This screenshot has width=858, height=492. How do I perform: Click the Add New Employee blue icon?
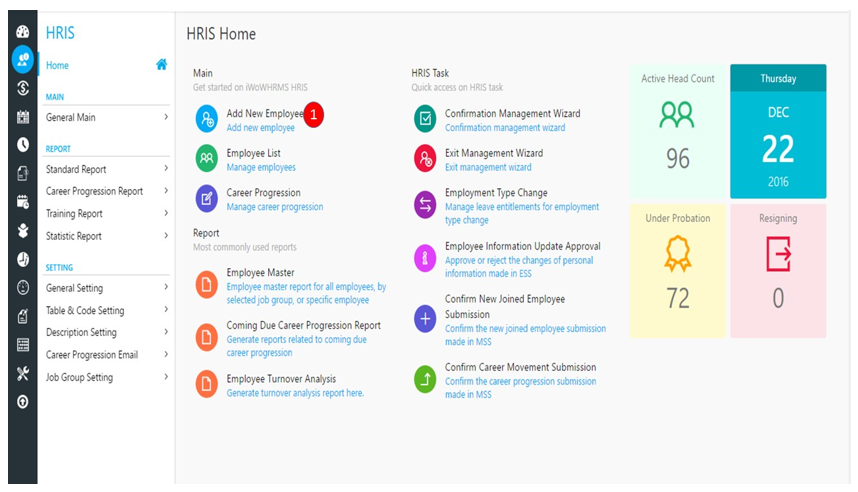pos(207,119)
